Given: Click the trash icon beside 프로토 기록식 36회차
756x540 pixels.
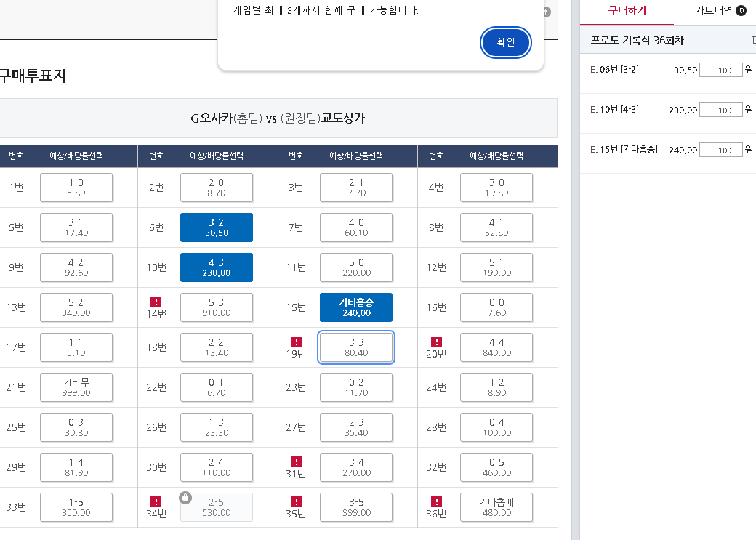Looking at the screenshot, I should [755, 40].
